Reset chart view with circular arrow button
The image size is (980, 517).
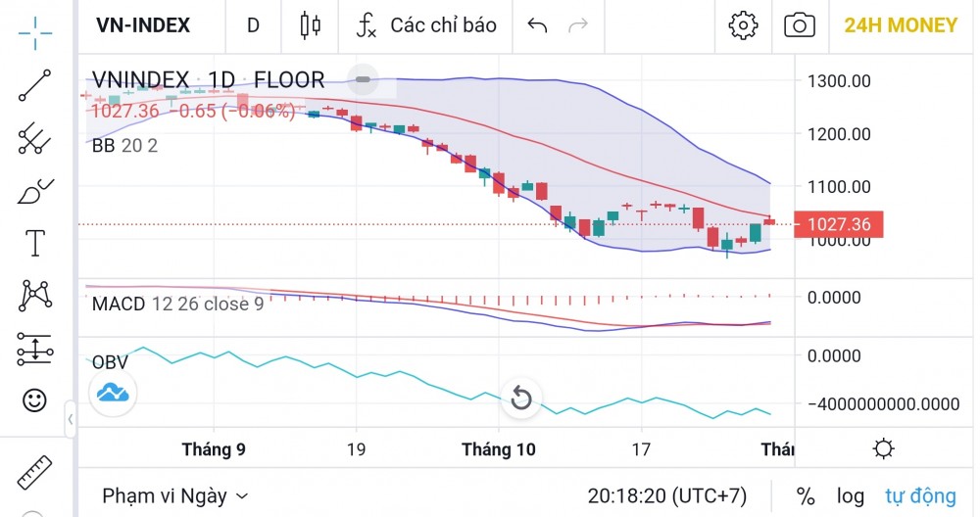[521, 398]
